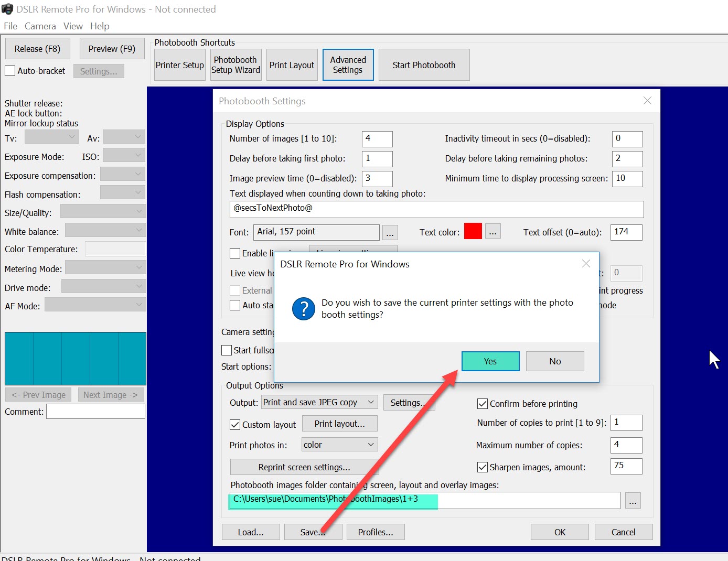Open Reprint screen settings
The width and height of the screenshot is (728, 561).
click(304, 467)
